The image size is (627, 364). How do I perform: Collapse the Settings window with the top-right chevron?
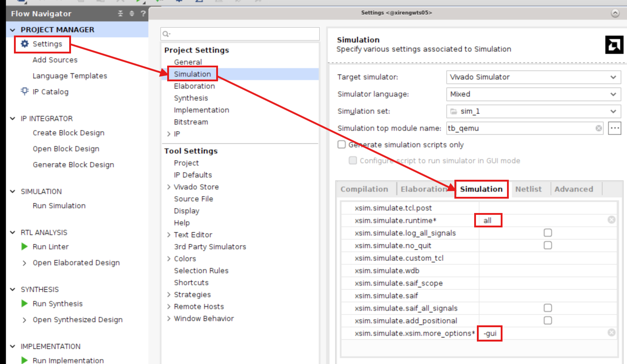pyautogui.click(x=615, y=13)
